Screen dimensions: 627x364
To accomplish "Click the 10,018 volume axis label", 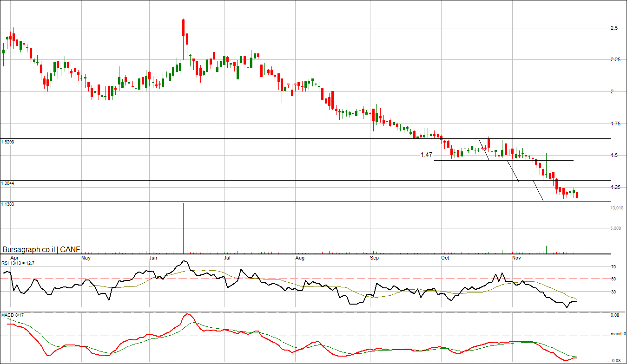I will pos(616,208).
